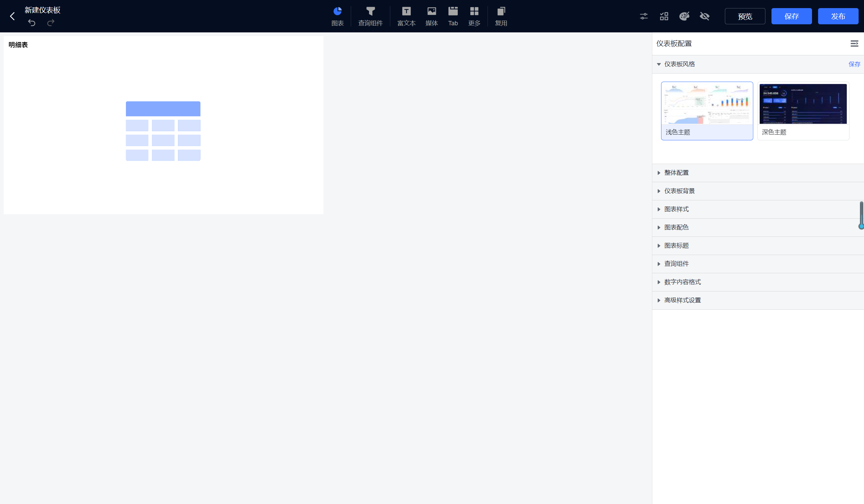The image size is (864, 504).
Task: Click the 预览 preview button
Action: pos(745,16)
